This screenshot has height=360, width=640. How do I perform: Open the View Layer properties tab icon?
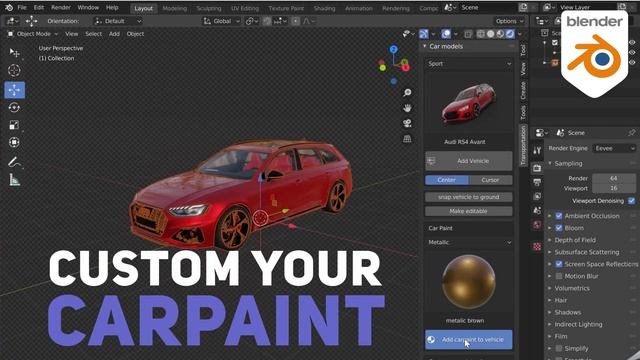[537, 196]
